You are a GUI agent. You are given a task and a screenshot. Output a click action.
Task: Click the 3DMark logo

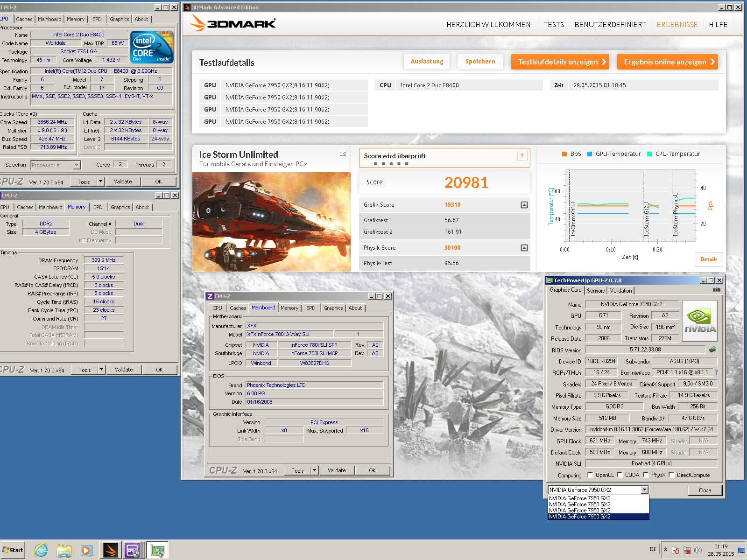(x=233, y=23)
